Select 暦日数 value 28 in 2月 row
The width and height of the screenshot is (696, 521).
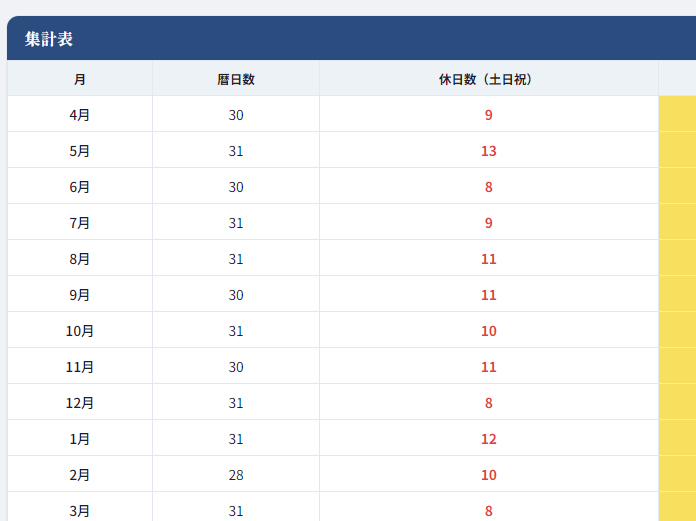[236, 475]
